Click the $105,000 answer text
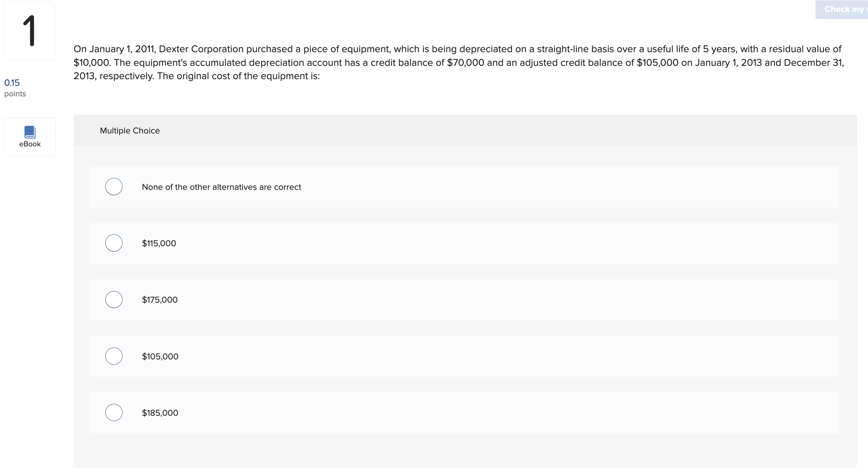868x468 pixels. coord(160,356)
